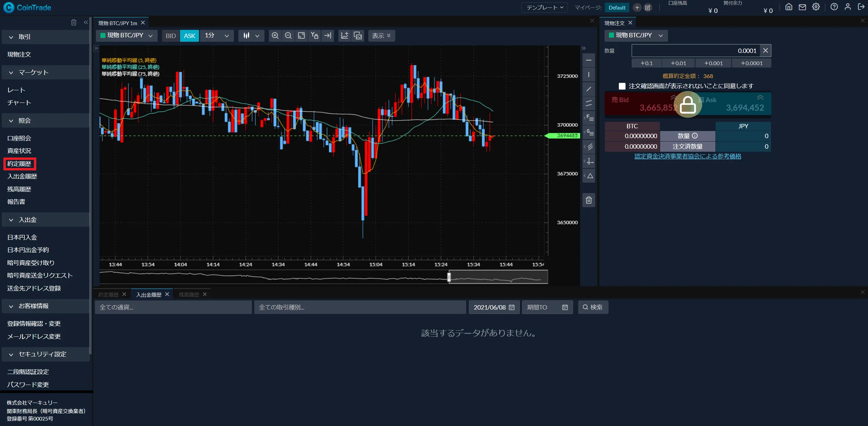Open the テンプレート dropdown
This screenshot has width=868, height=426.
[x=544, y=7]
